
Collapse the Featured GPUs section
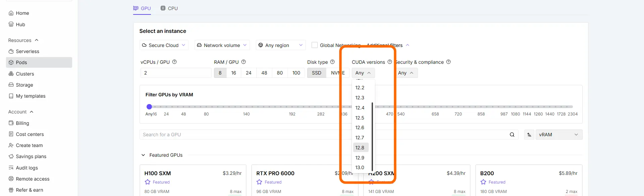pos(143,155)
